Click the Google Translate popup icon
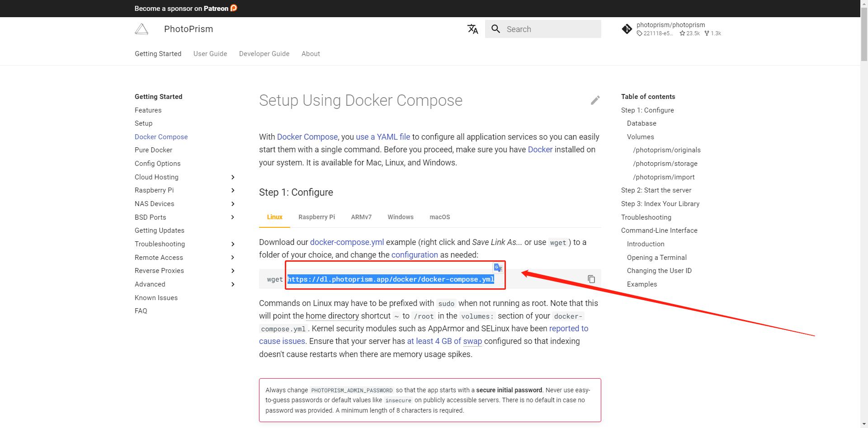 [498, 268]
